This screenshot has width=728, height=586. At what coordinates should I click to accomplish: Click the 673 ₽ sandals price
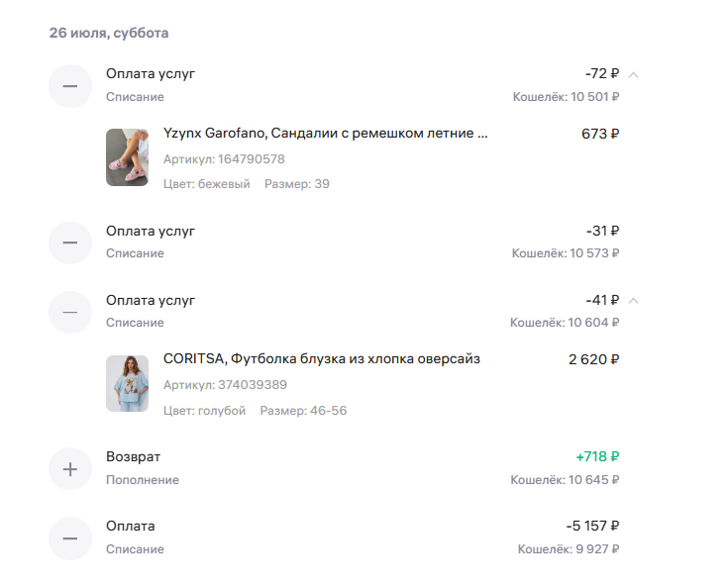point(600,134)
